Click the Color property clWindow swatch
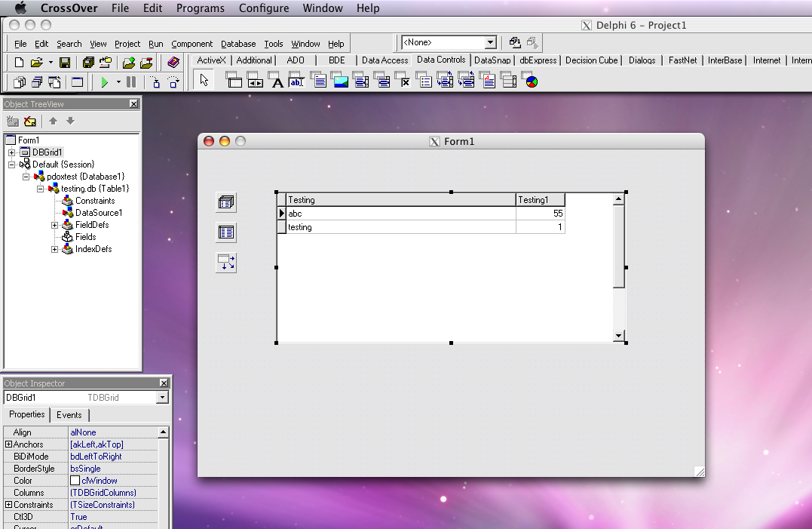 click(x=75, y=481)
